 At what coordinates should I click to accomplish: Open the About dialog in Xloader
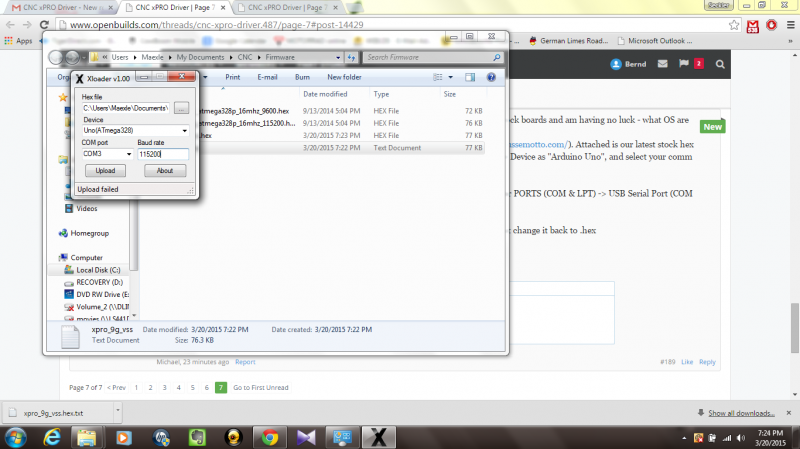165,171
